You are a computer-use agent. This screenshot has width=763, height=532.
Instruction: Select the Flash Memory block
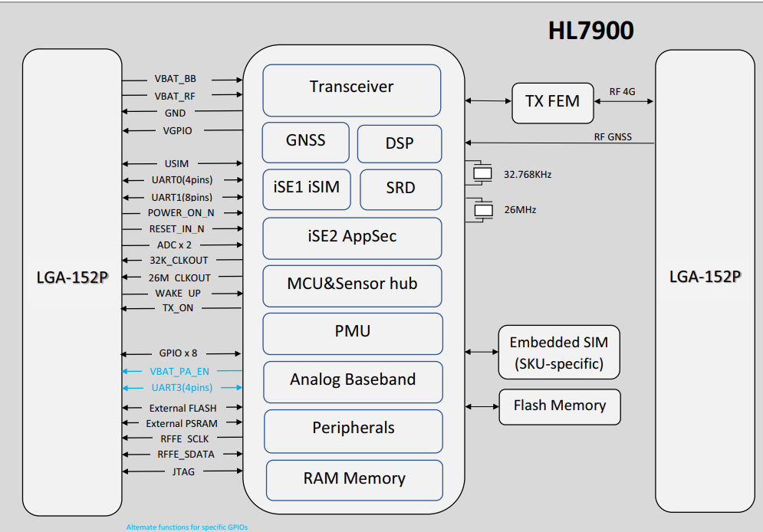click(560, 406)
